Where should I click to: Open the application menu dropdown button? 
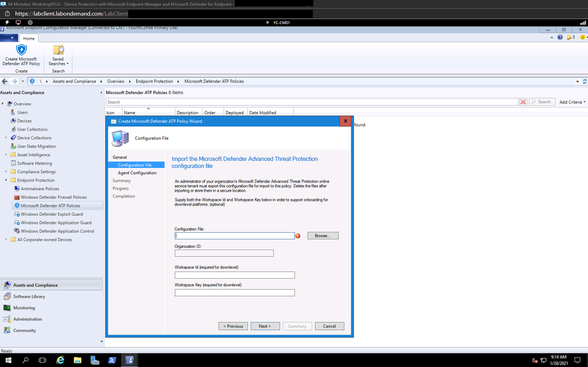(x=9, y=38)
